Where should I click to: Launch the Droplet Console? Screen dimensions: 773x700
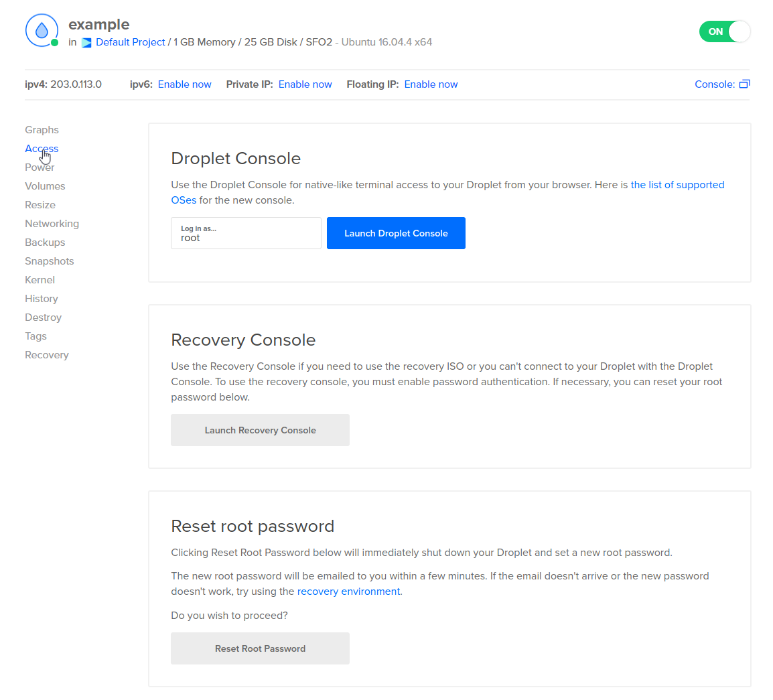tap(396, 233)
